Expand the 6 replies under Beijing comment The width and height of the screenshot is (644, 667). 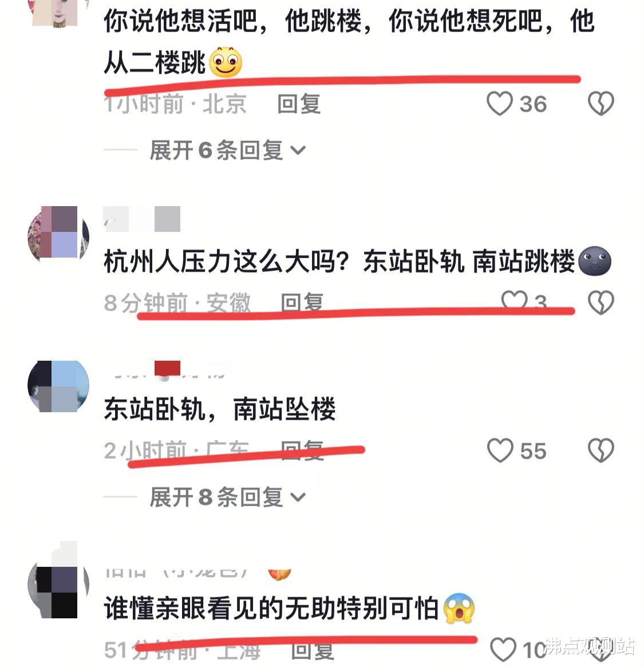click(x=227, y=150)
